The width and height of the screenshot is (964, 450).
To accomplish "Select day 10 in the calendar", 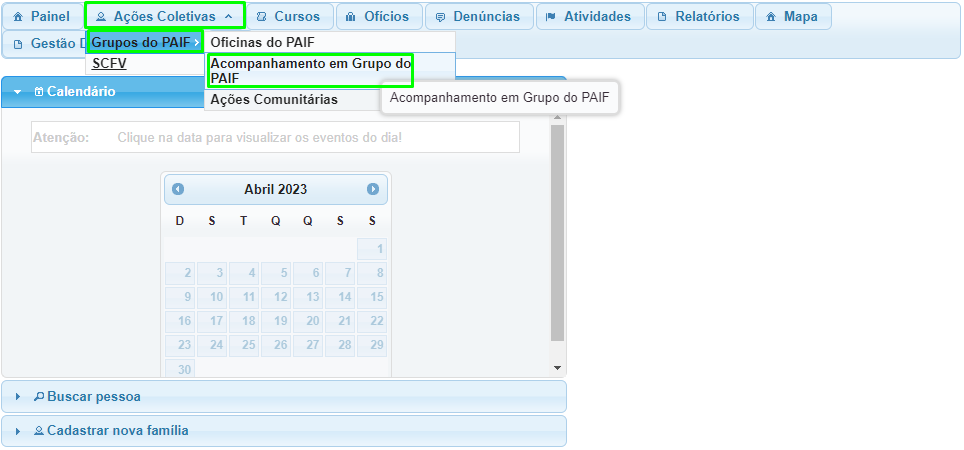I will [211, 297].
